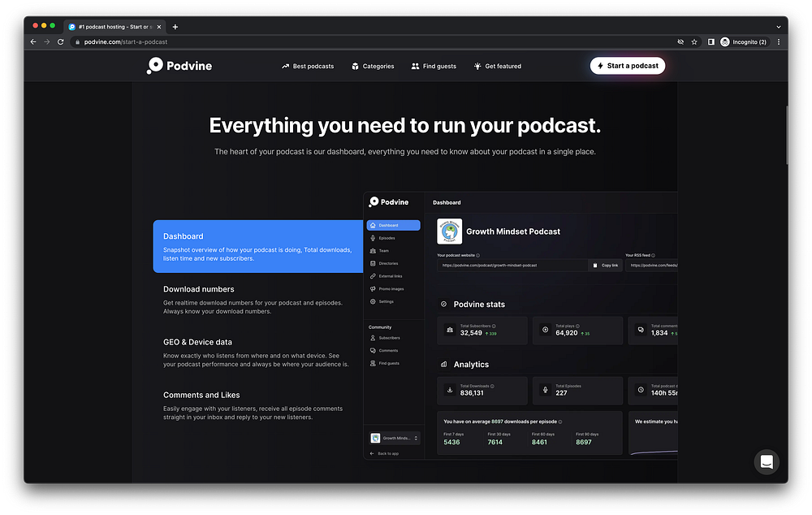Click the browser forward arrow
Screen dimensions: 812x515
click(46, 42)
